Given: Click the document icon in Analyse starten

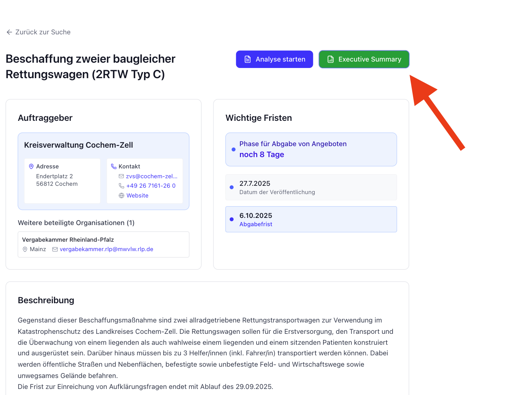Looking at the screenshot, I should 247,59.
